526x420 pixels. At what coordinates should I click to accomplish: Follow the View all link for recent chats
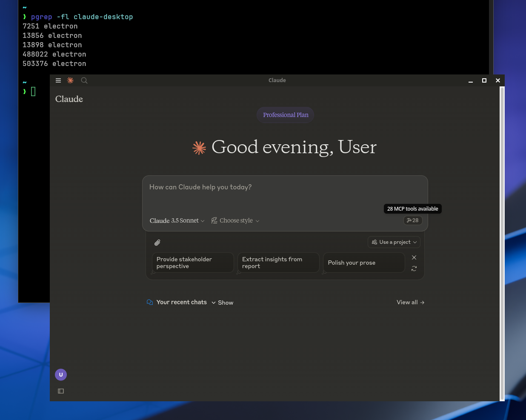pyautogui.click(x=410, y=302)
